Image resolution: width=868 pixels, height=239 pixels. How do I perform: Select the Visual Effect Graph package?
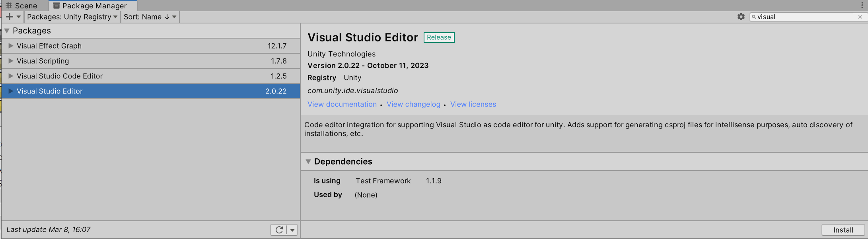(x=151, y=46)
